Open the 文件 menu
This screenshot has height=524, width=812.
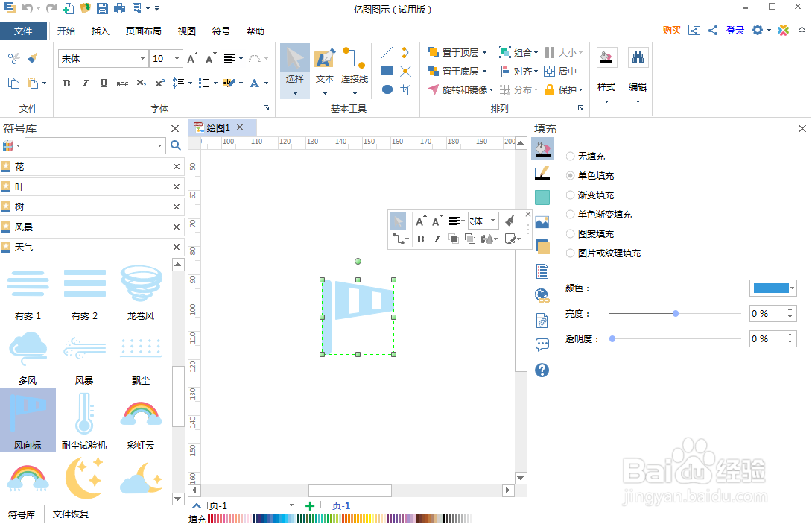[x=24, y=31]
